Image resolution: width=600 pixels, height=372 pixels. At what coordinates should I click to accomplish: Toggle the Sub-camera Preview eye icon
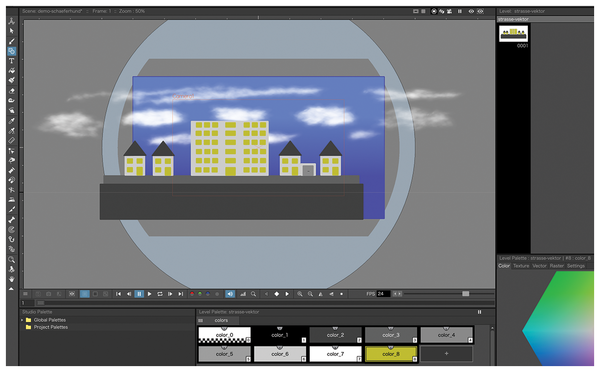click(480, 11)
